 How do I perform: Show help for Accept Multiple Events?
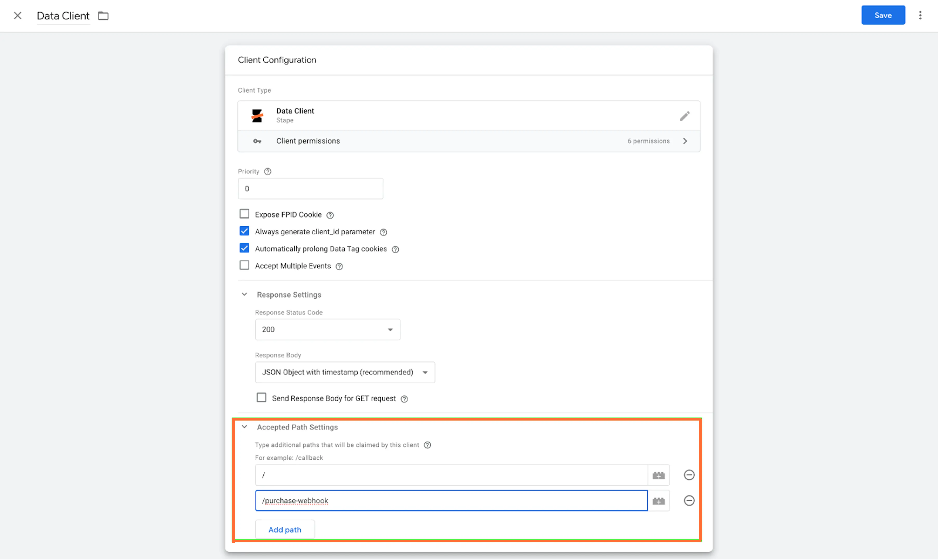coord(339,266)
